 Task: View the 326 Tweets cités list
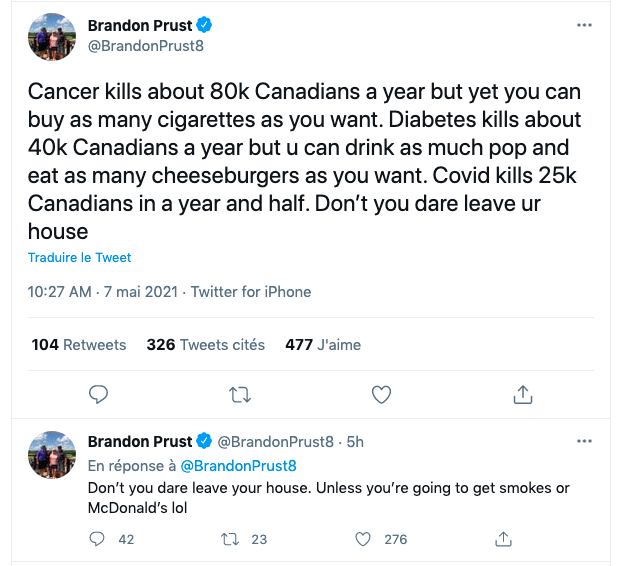click(x=205, y=345)
